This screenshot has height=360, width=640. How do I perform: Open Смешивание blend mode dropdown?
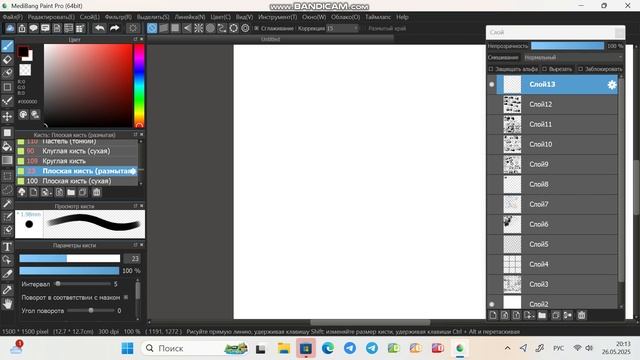pos(573,58)
